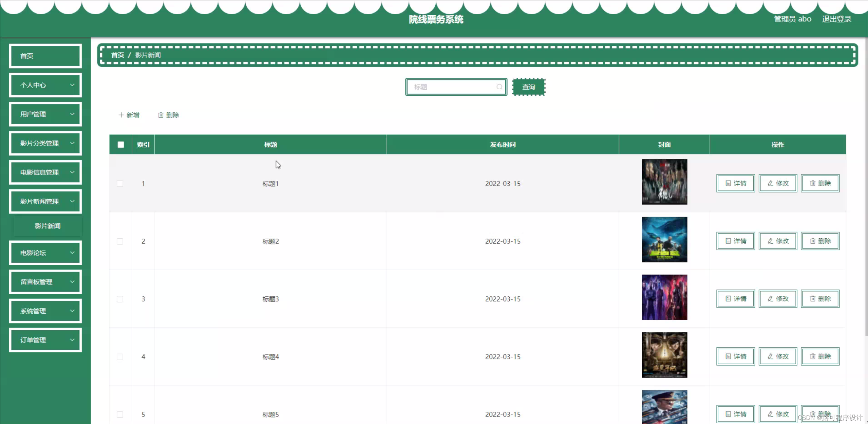Click the plus icon beside 新增
The image size is (868, 424).
(121, 115)
